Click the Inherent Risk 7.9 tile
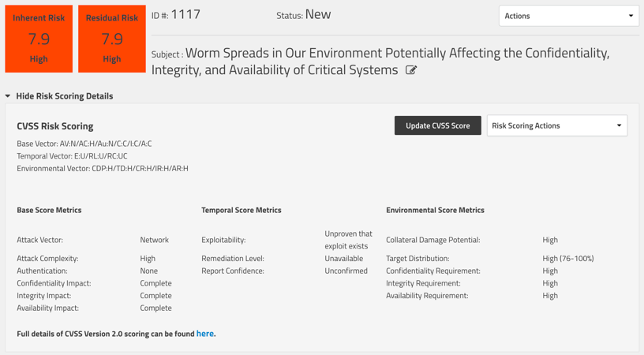This screenshot has height=355, width=644. click(x=39, y=39)
